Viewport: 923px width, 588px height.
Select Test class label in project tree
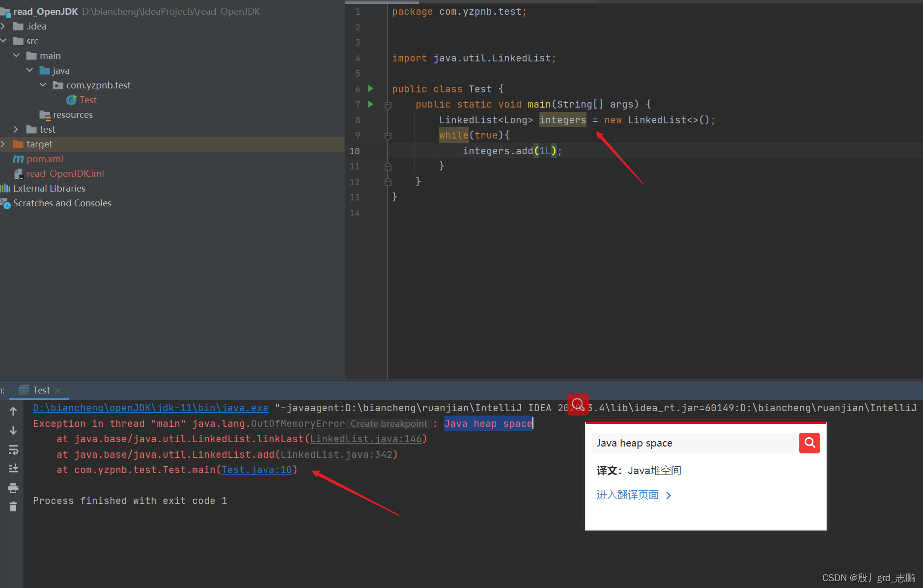tap(88, 100)
